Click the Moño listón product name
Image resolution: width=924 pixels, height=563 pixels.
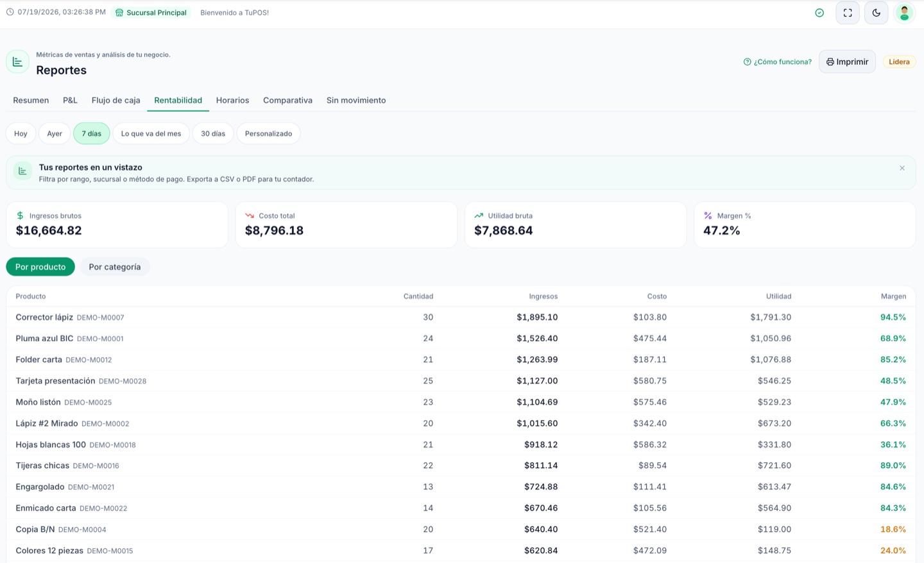click(x=38, y=402)
